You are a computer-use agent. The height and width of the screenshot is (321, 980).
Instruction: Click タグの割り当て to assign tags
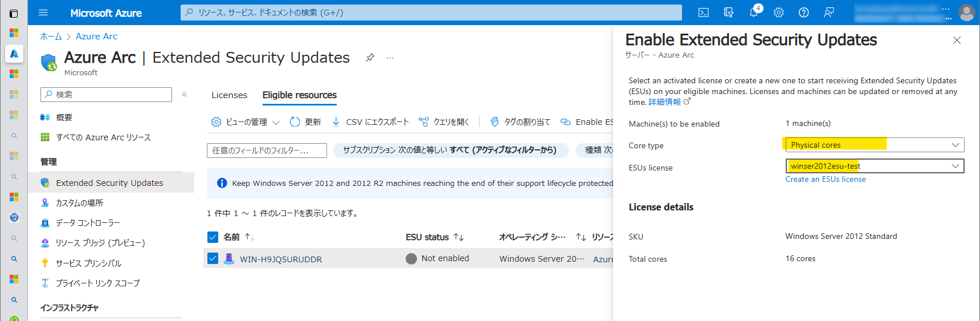[x=520, y=122]
